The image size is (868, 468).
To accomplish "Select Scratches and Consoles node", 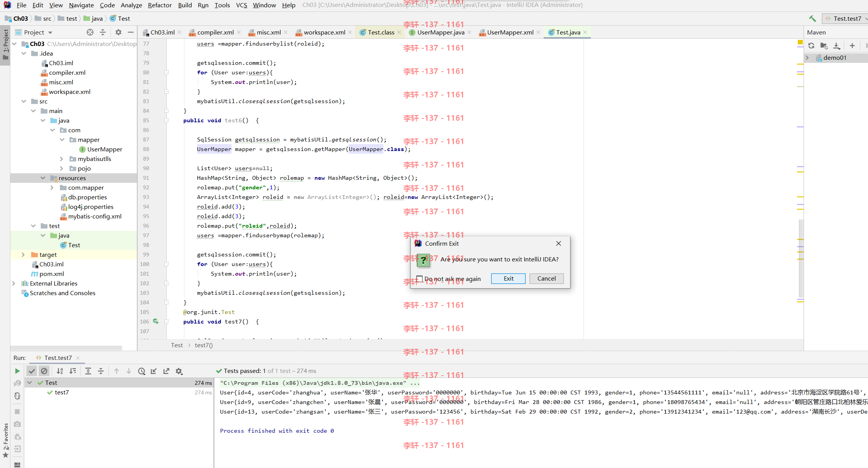I will point(62,293).
